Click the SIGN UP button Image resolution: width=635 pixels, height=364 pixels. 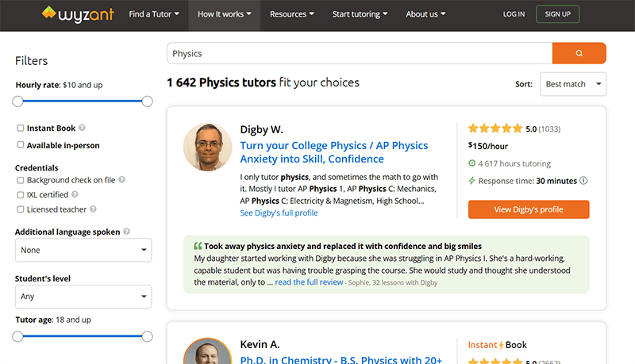(558, 14)
